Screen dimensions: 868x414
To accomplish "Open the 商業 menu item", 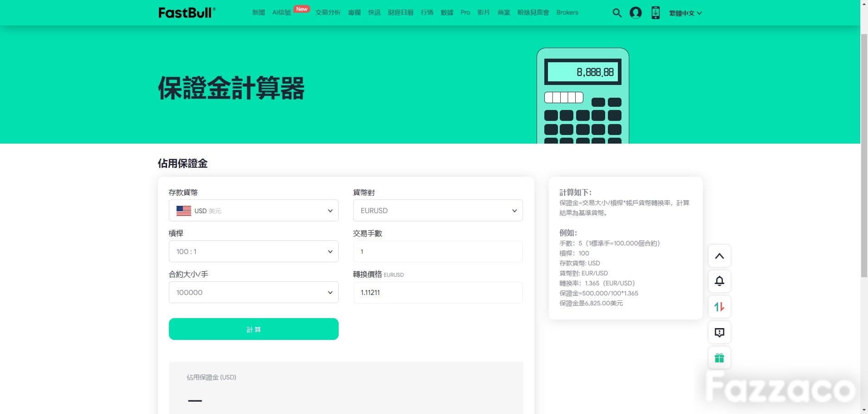I will [503, 13].
